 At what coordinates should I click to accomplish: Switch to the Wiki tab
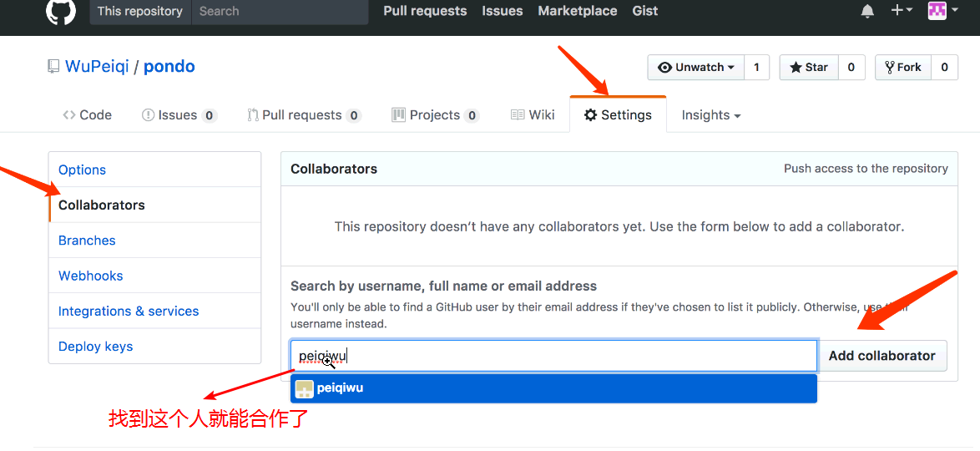[x=533, y=115]
